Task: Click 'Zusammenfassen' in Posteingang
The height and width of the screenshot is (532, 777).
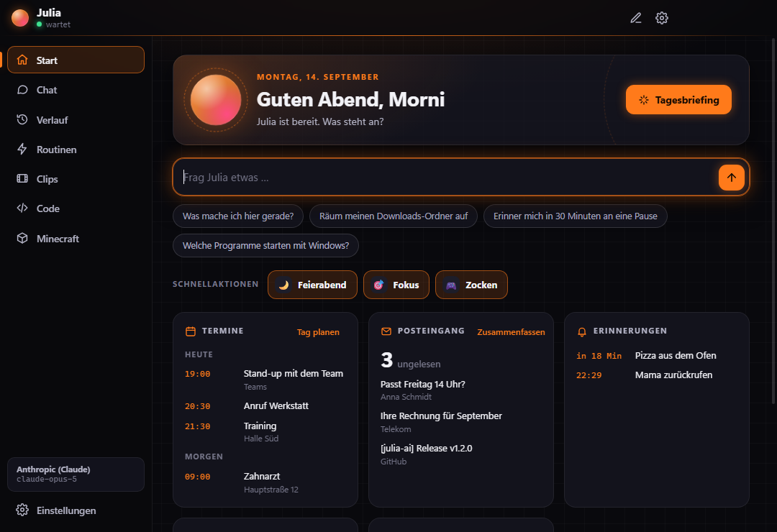Action: tap(511, 332)
